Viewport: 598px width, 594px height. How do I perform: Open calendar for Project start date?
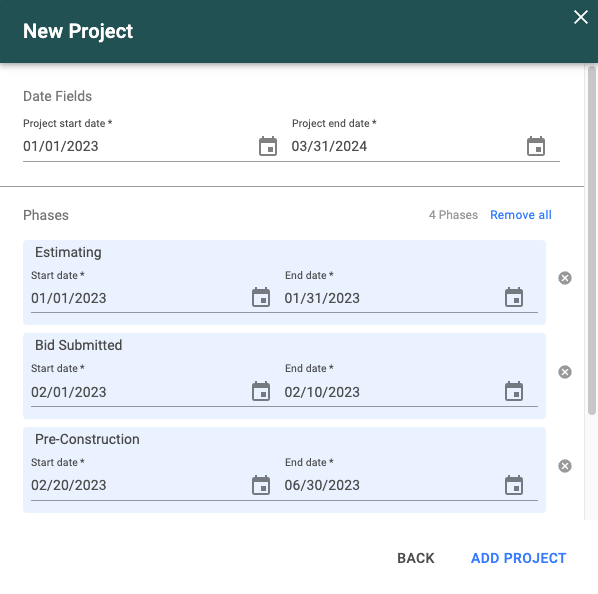tap(268, 146)
